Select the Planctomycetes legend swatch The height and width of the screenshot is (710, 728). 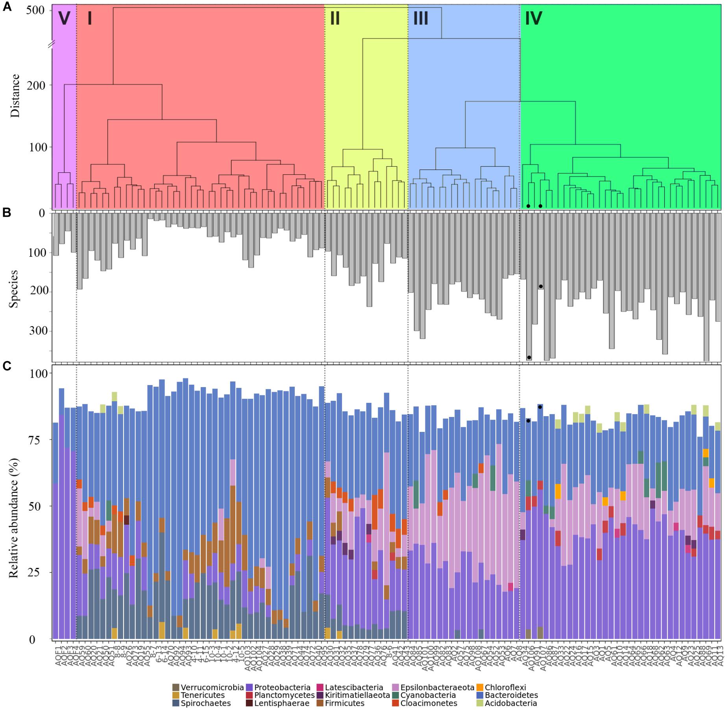[249, 695]
